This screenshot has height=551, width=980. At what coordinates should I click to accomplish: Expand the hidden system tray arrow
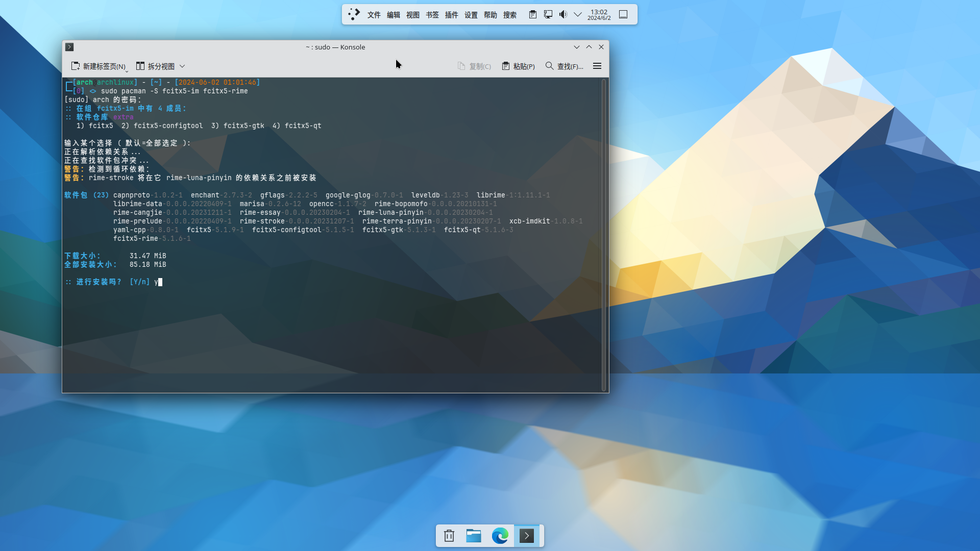pos(578,14)
